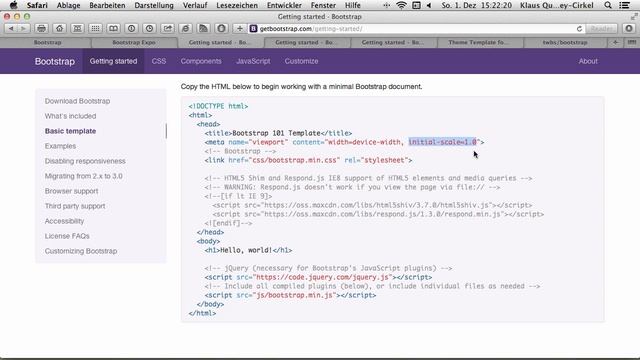Open the Apple menu

13,5
